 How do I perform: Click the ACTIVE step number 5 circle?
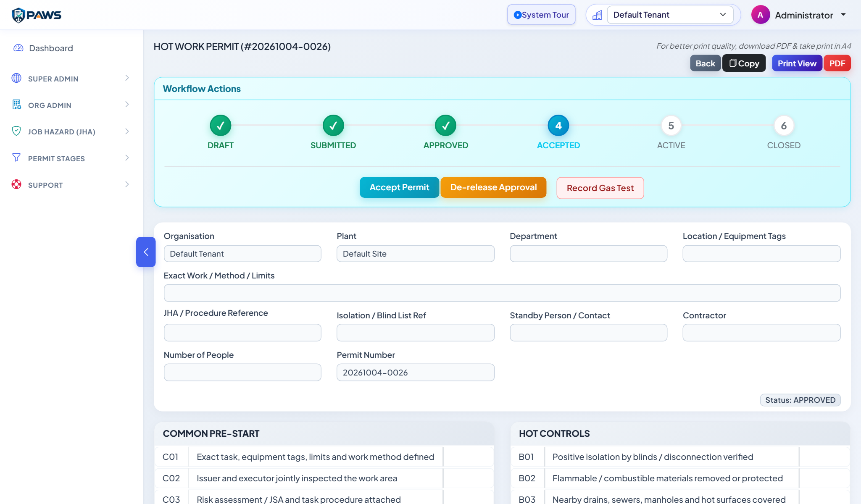(x=671, y=125)
